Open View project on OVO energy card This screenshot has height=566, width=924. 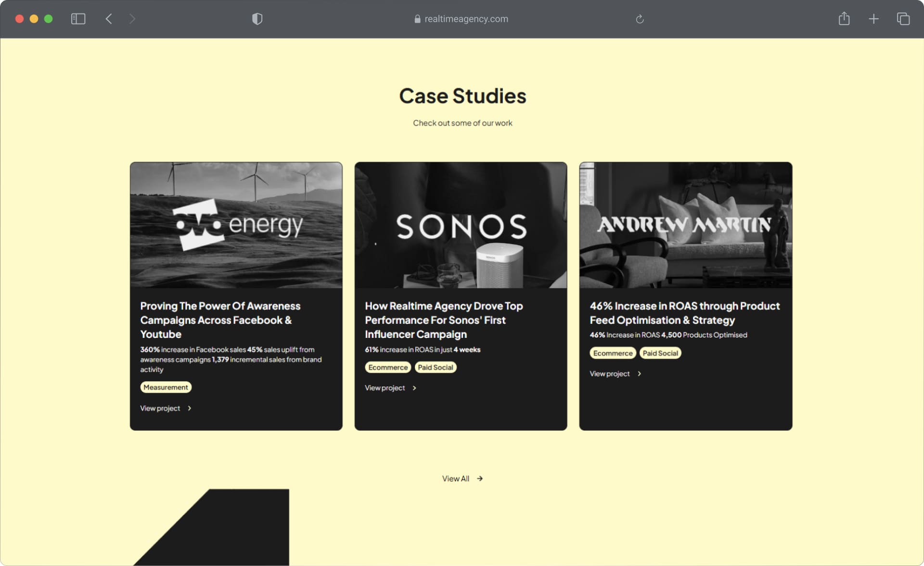[x=160, y=408]
